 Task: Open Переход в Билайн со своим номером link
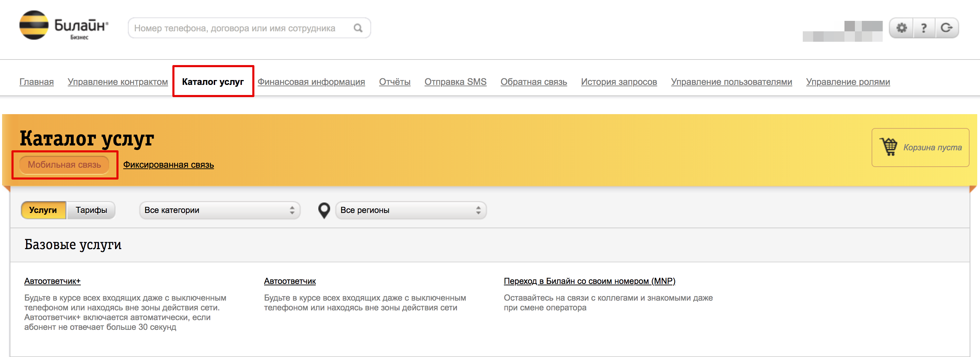click(589, 281)
